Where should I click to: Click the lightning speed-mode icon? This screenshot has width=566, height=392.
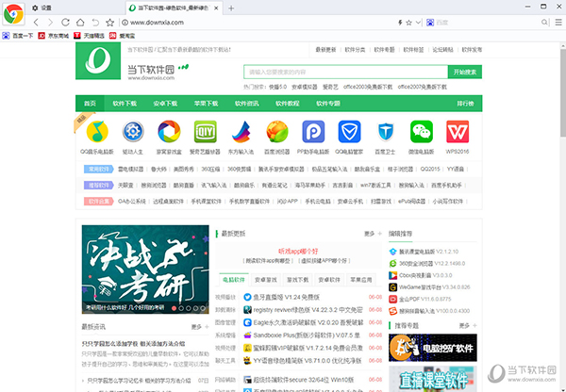[400, 23]
